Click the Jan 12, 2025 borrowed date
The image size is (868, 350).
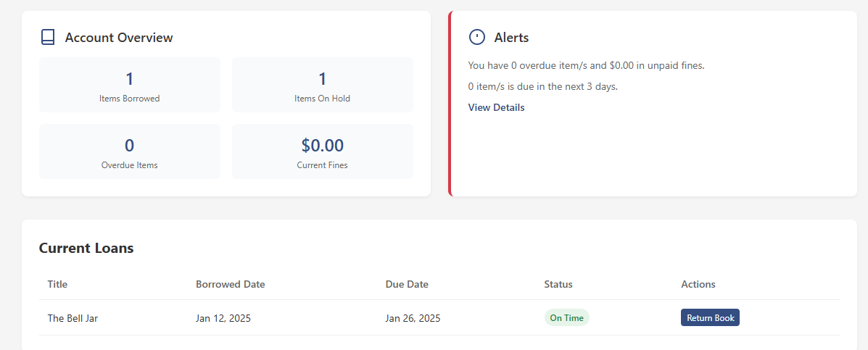click(x=223, y=318)
